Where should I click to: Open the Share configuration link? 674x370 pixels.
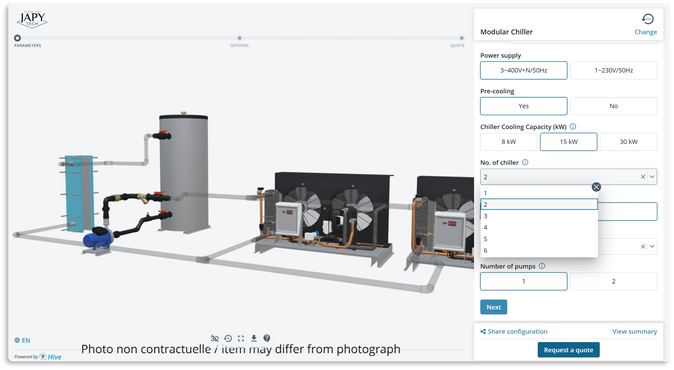(x=518, y=331)
